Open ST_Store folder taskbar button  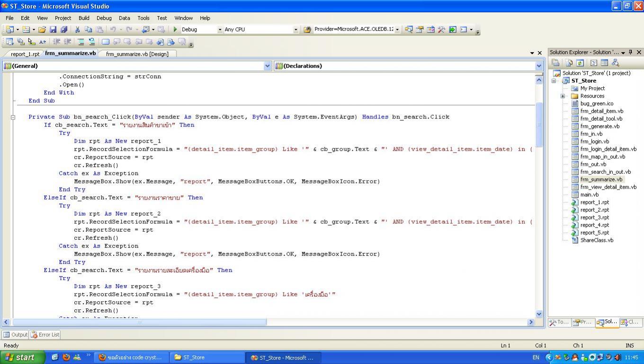click(x=207, y=357)
